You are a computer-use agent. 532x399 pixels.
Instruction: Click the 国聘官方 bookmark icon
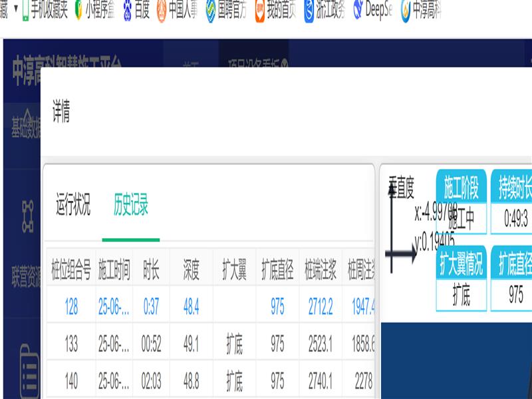(x=210, y=11)
